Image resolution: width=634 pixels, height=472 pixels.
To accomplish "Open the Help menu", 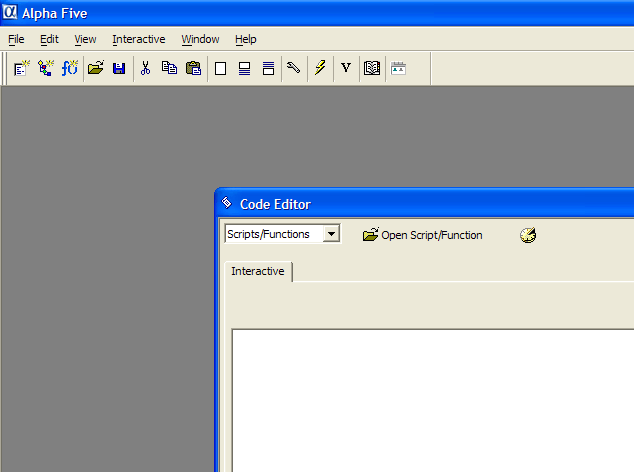I will click(246, 39).
